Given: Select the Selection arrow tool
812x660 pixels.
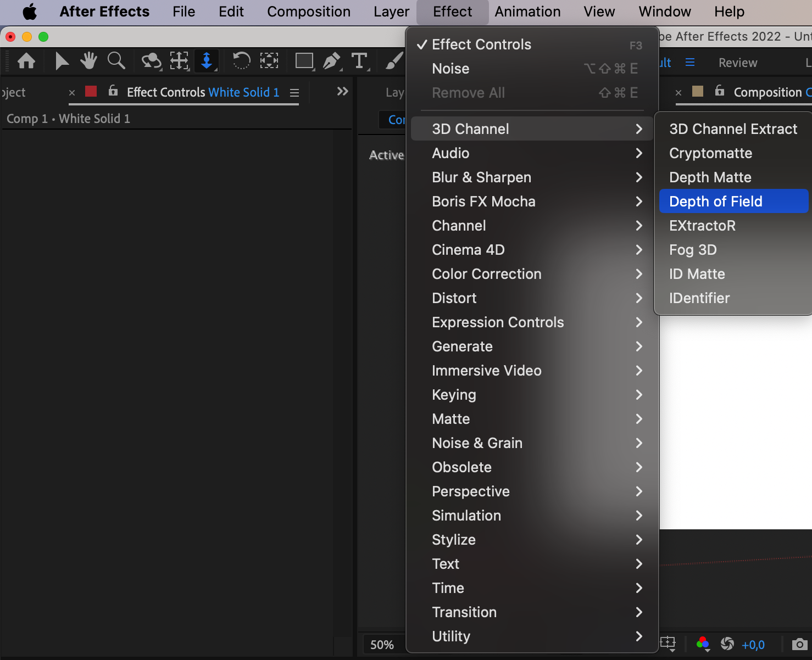Looking at the screenshot, I should (x=62, y=61).
